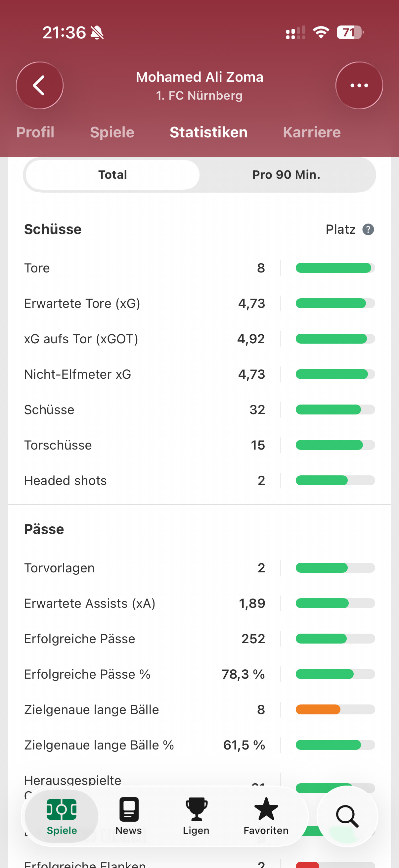Select the Spiele tab in player header
Image resolution: width=399 pixels, height=868 pixels.
click(x=112, y=132)
